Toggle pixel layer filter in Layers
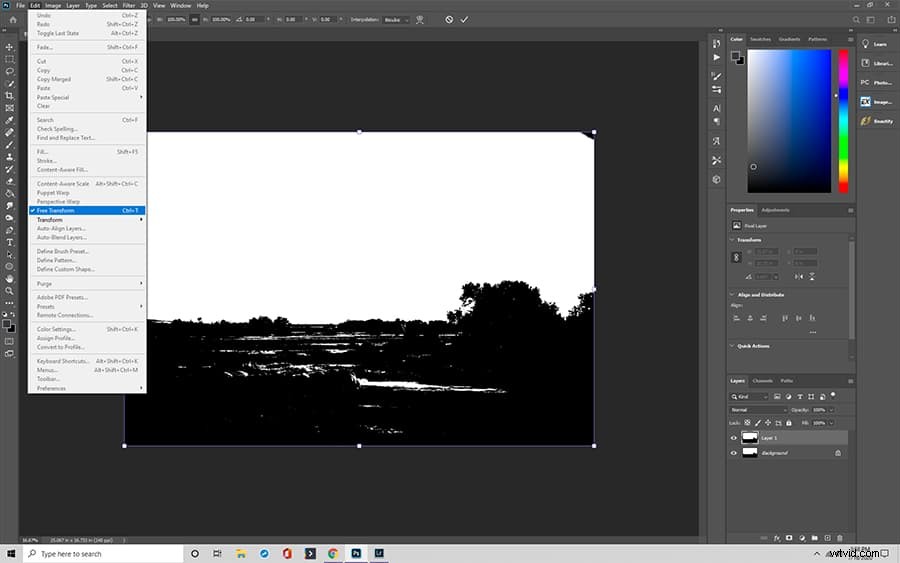 click(777, 397)
